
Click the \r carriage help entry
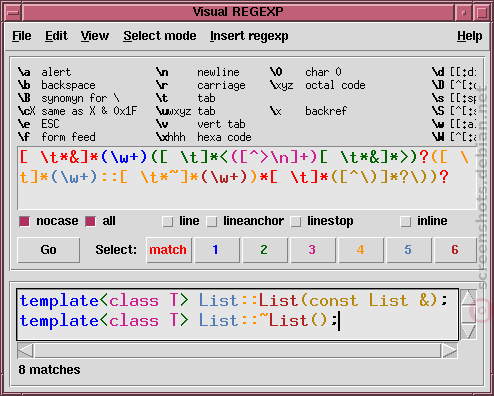pos(201,85)
